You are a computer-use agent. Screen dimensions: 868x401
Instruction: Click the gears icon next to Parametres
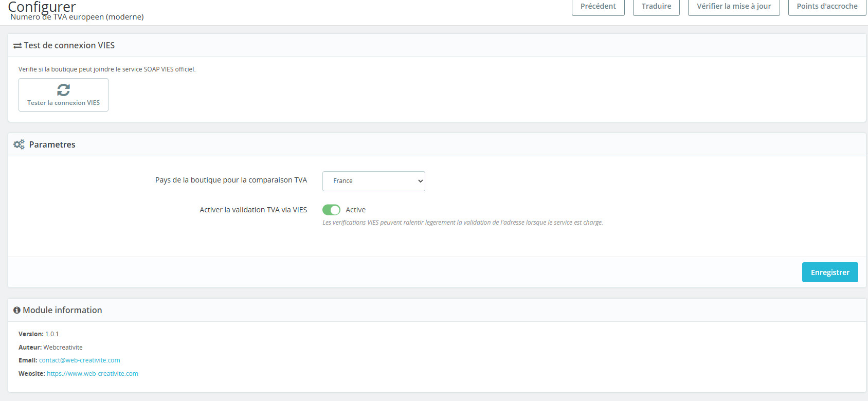pos(19,144)
